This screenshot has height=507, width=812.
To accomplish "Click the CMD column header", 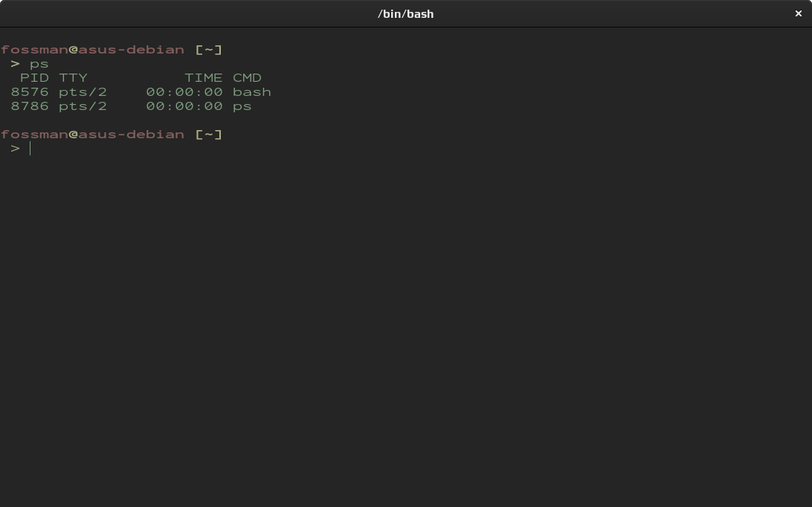I will point(247,78).
